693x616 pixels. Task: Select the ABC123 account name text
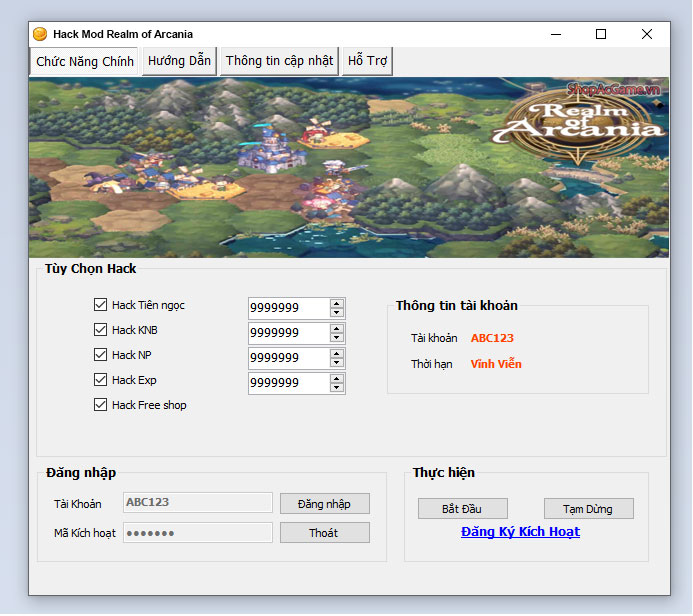pos(492,338)
